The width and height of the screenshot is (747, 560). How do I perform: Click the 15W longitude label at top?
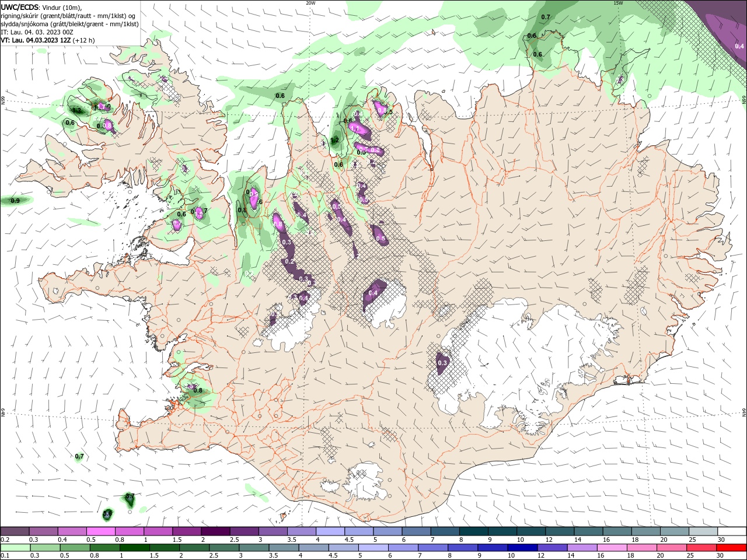(618, 3)
